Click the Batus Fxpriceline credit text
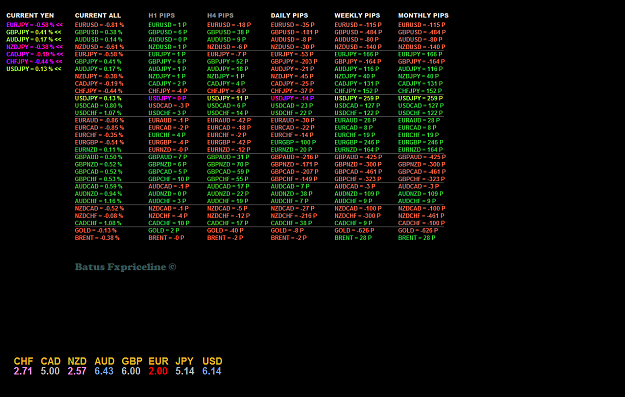Screen dimensions: 625x397 click(x=126, y=267)
